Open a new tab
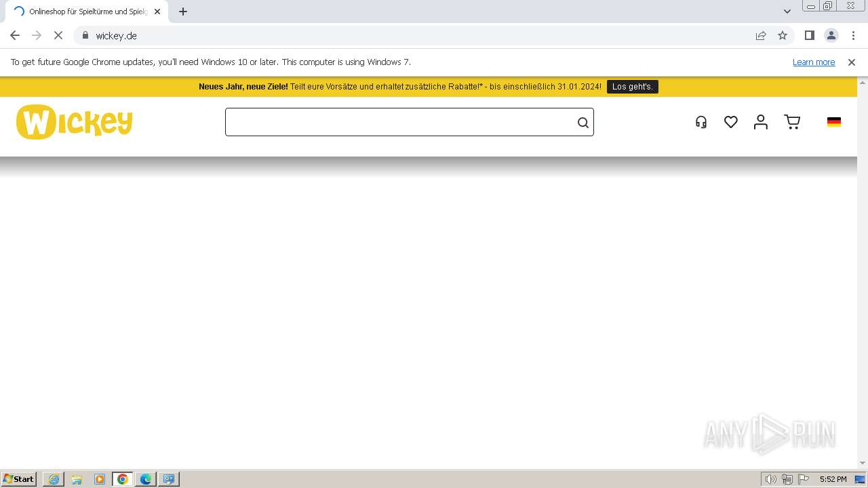868x488 pixels. (183, 12)
